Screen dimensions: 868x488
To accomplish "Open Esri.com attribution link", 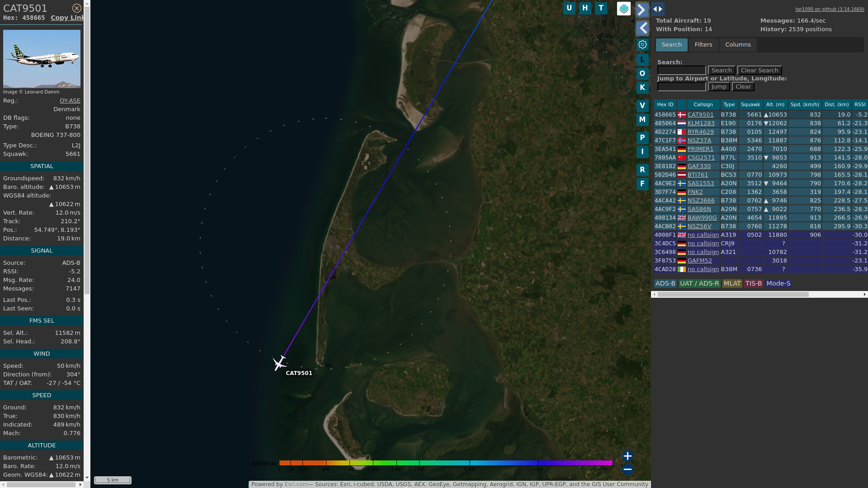I will (x=296, y=484).
